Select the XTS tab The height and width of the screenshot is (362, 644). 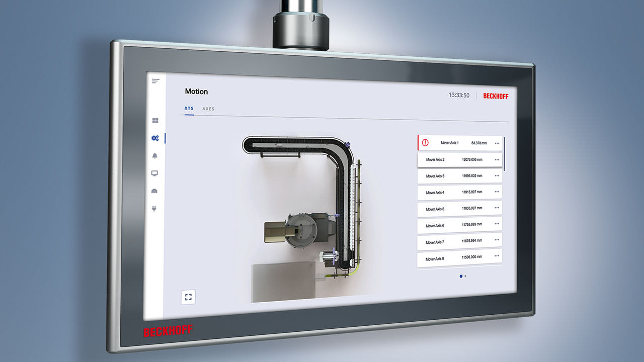pyautogui.click(x=189, y=108)
